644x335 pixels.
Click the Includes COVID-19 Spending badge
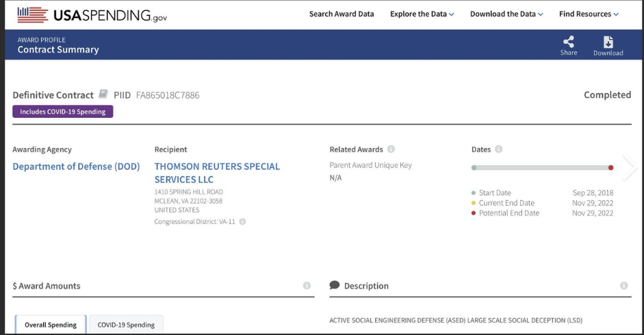[63, 112]
